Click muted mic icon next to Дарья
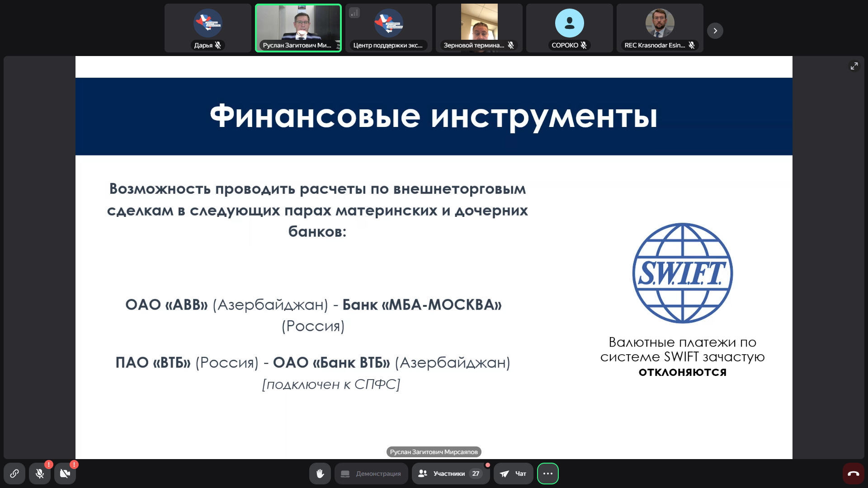The width and height of the screenshot is (868, 488). pyautogui.click(x=218, y=45)
